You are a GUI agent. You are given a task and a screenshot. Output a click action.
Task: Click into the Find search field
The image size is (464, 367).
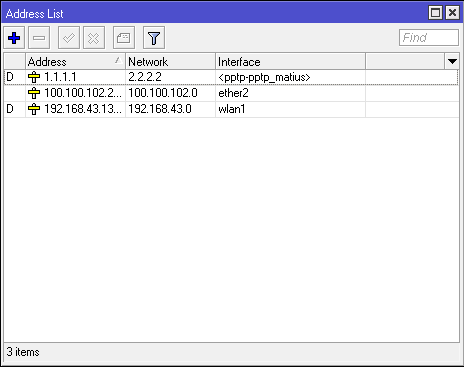(x=429, y=37)
